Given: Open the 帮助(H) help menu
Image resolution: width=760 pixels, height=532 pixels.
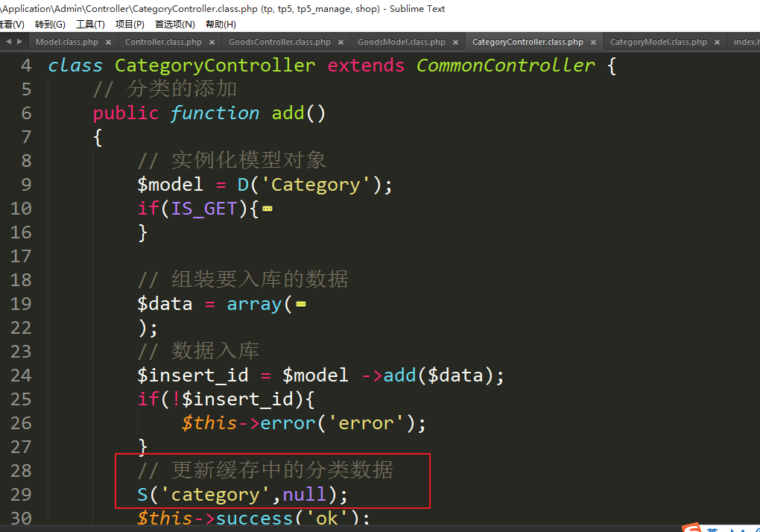Looking at the screenshot, I should tap(221, 25).
